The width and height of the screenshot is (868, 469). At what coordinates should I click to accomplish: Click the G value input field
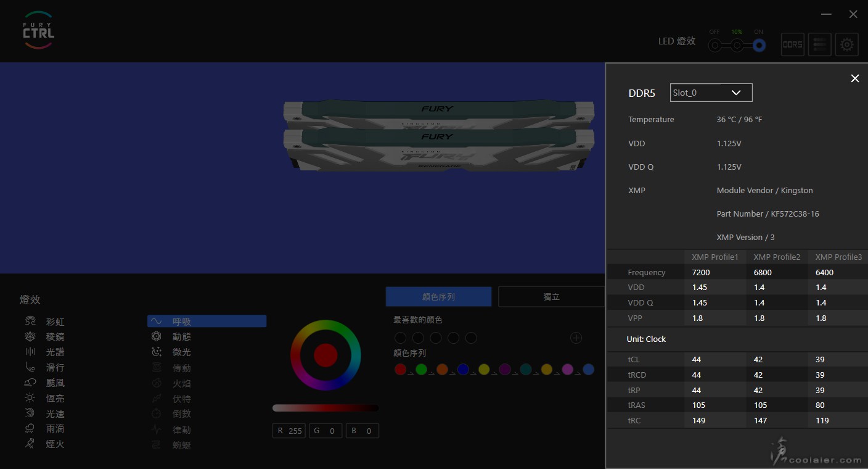[x=325, y=431]
